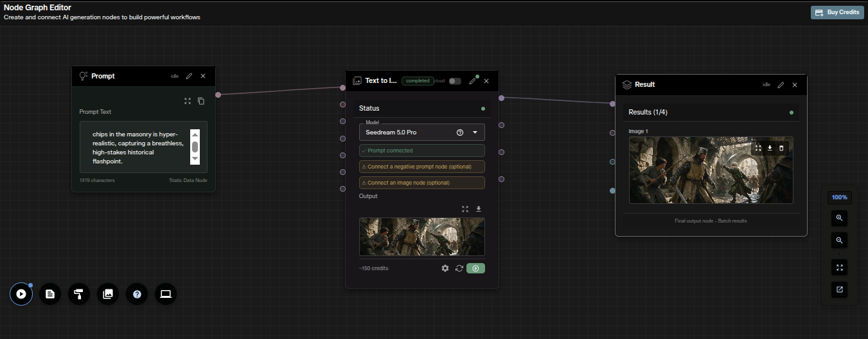Click inside the Prompt Text field
The width and height of the screenshot is (868, 339).
click(x=143, y=147)
